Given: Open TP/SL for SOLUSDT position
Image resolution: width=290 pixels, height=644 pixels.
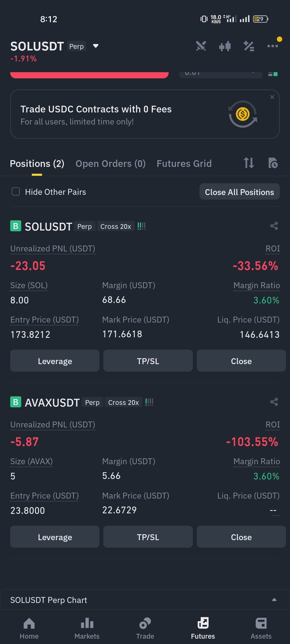Looking at the screenshot, I should coord(148,361).
